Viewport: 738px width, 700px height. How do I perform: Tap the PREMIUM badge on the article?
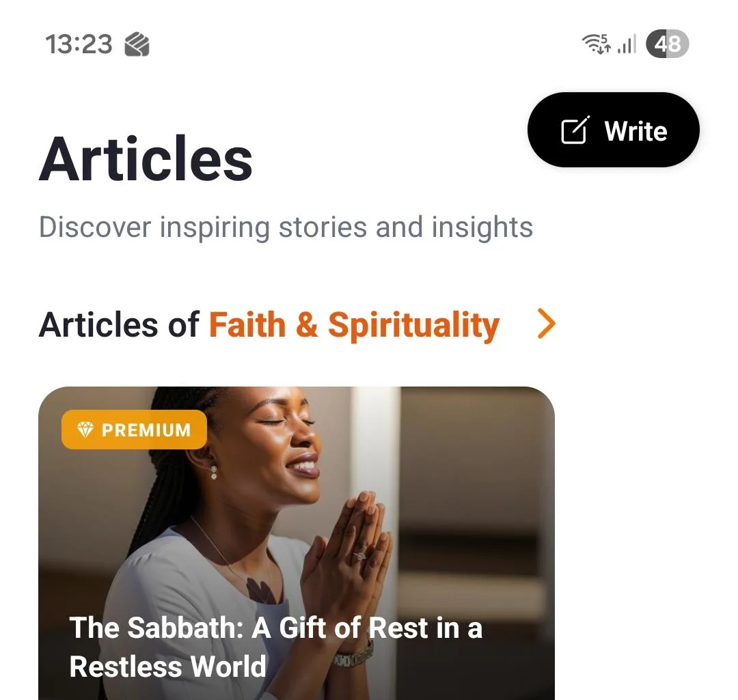pyautogui.click(x=134, y=430)
